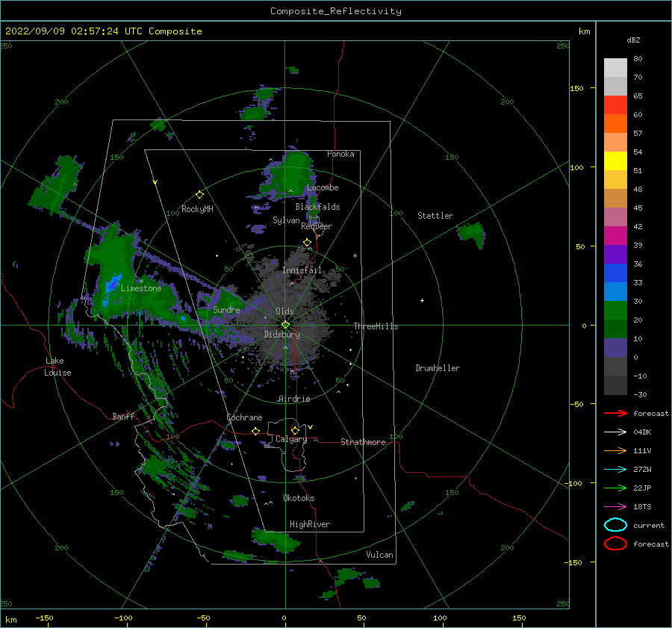This screenshot has height=628, width=672.
Task: Click the HighRiver city label
Action: coord(310,524)
